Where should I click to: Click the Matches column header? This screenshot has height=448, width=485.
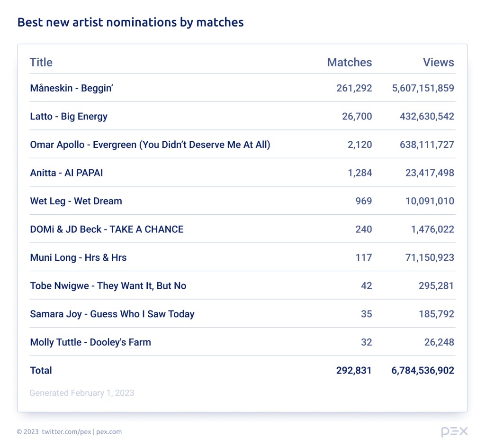pos(349,62)
